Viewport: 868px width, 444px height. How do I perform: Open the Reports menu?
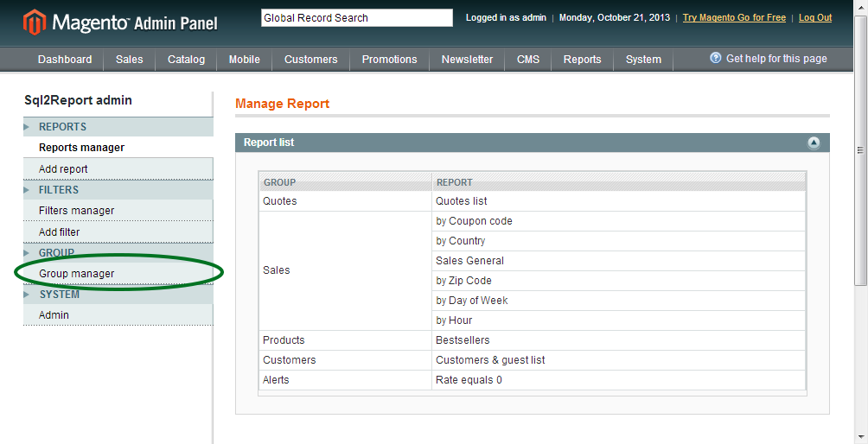[x=583, y=59]
